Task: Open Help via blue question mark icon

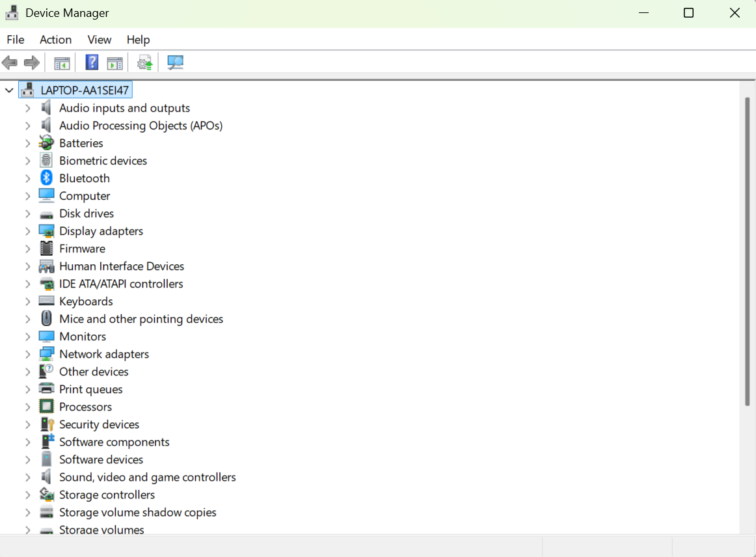Action: (x=92, y=62)
